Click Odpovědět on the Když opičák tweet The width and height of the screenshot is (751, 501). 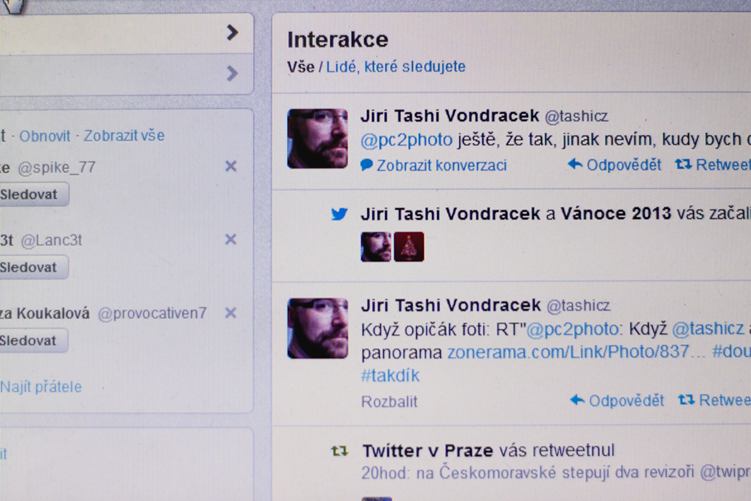click(617, 400)
